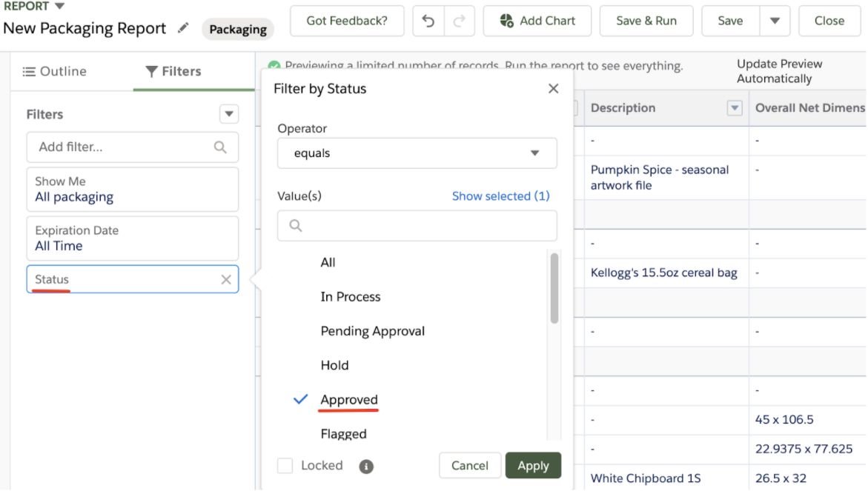The height and width of the screenshot is (491, 868).
Task: Toggle the Locked checkbox
Action: point(285,466)
